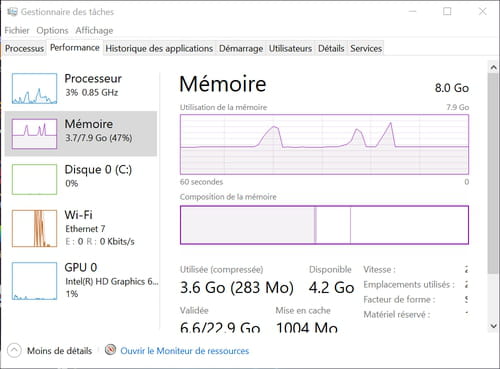Open the Utilisateurs tab
Screen dimensions: 500x369
pos(290,48)
